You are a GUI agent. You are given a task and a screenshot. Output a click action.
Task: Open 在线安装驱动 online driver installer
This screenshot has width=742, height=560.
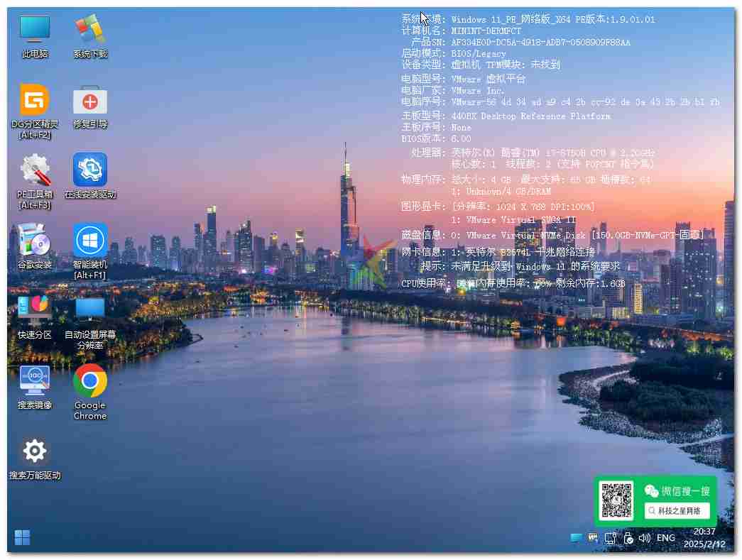(89, 170)
